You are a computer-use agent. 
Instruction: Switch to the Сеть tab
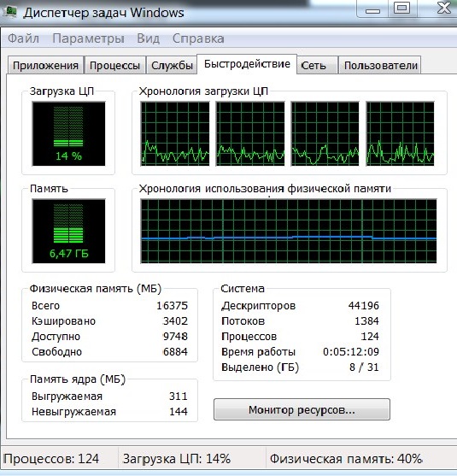318,65
